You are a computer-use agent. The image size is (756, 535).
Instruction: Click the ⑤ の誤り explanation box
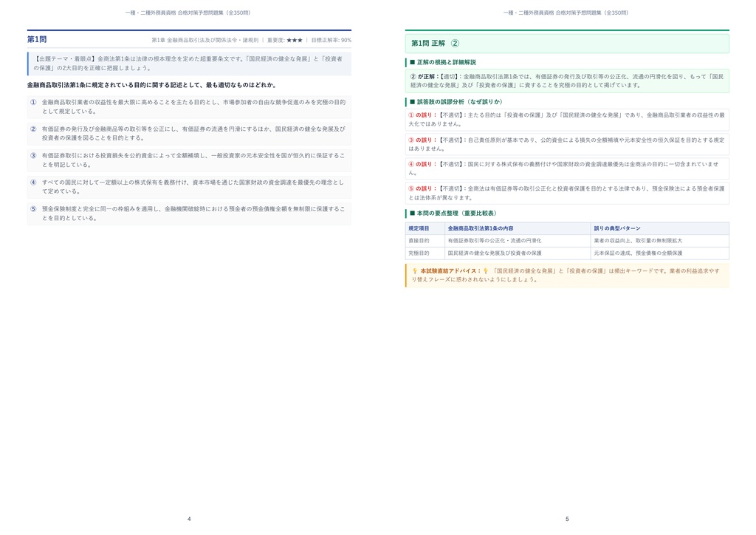[x=567, y=193]
